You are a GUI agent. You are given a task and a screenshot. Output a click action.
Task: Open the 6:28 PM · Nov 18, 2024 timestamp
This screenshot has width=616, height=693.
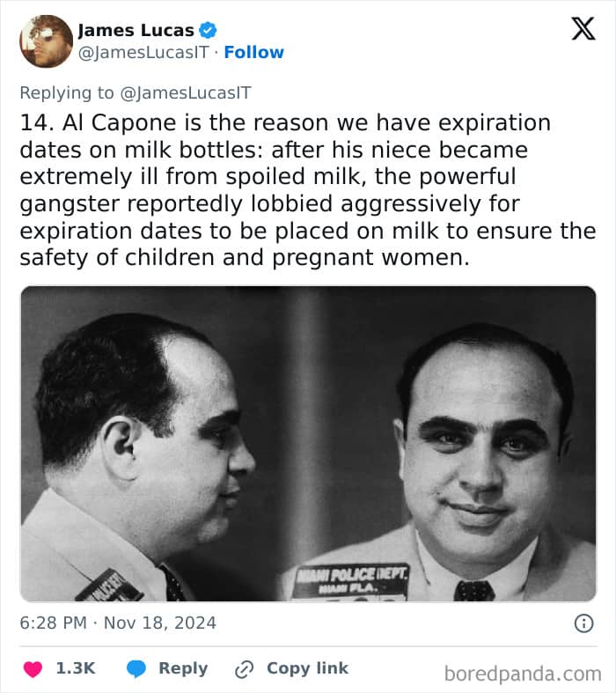[118, 623]
